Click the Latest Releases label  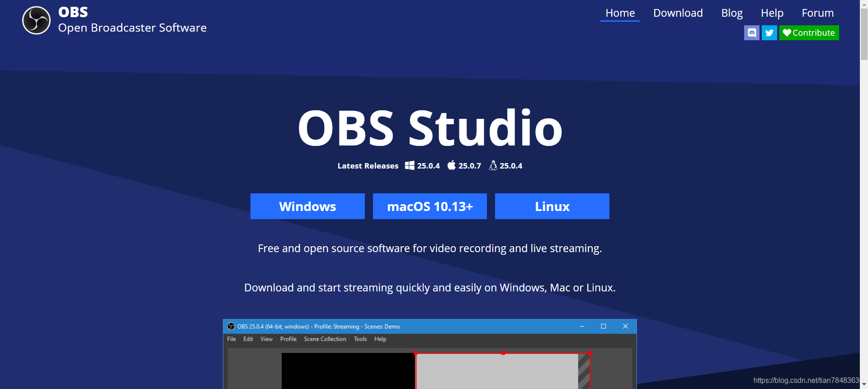(368, 166)
